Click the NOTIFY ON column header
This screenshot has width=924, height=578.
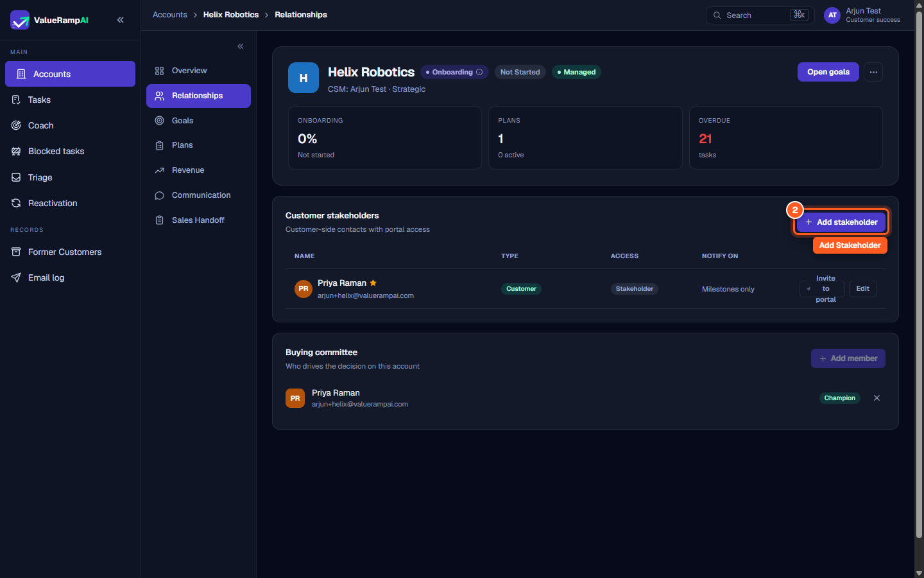(x=720, y=256)
